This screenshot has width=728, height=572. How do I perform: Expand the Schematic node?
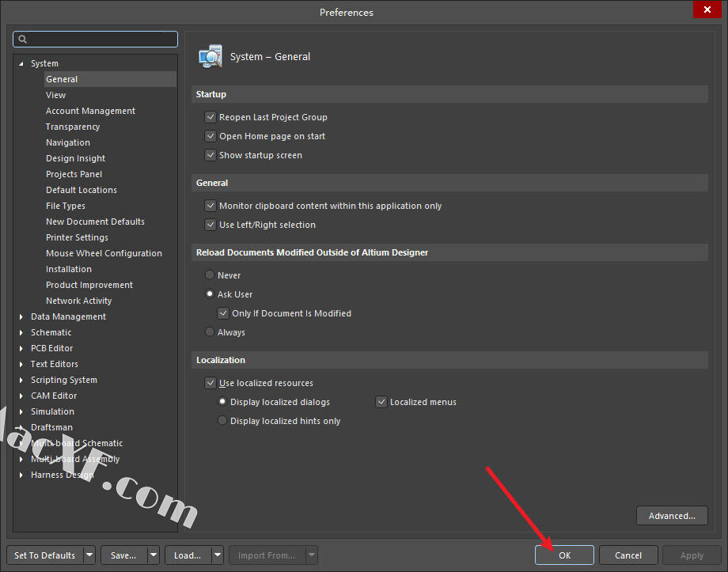point(21,332)
